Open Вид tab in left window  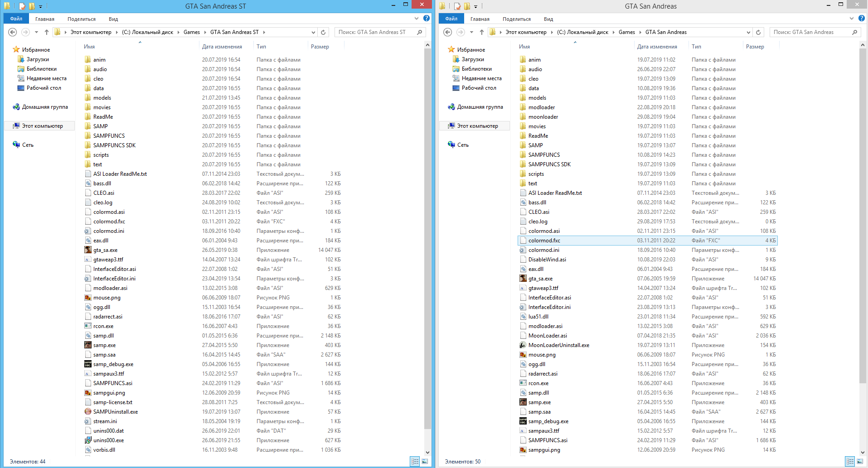coord(113,19)
